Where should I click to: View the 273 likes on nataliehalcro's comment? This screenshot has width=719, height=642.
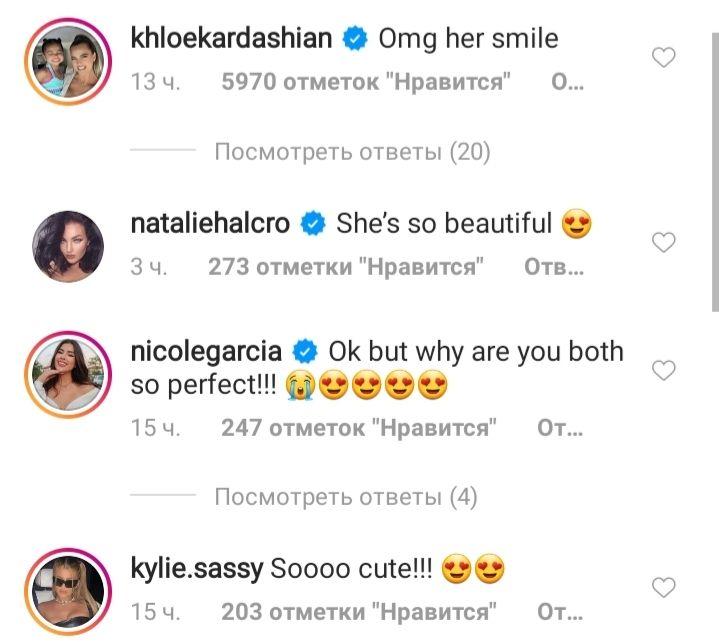(x=346, y=267)
